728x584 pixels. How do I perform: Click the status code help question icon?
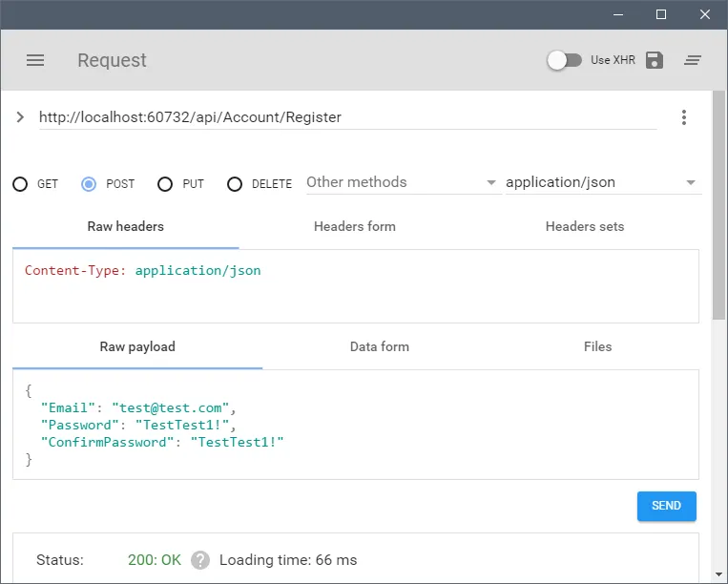[200, 560]
